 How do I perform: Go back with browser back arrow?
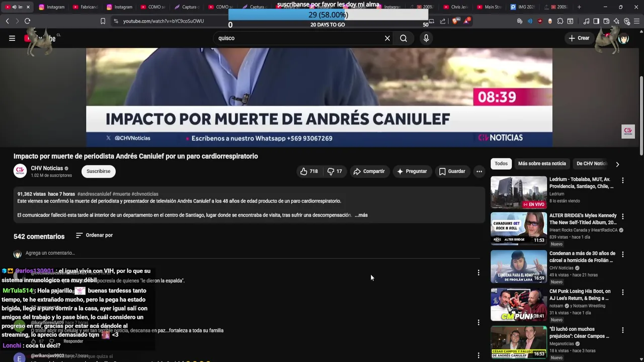click(x=7, y=21)
